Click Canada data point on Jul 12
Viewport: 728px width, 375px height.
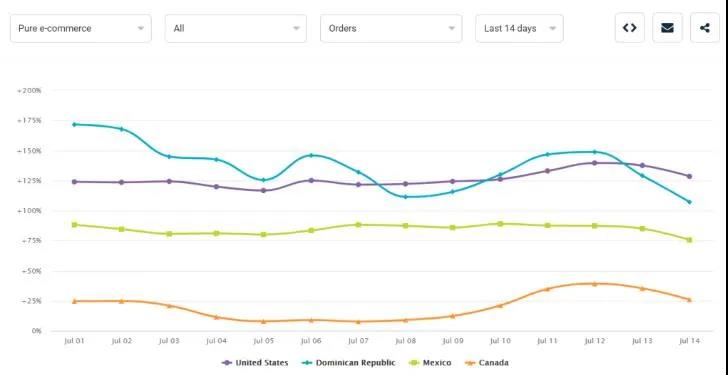point(594,284)
